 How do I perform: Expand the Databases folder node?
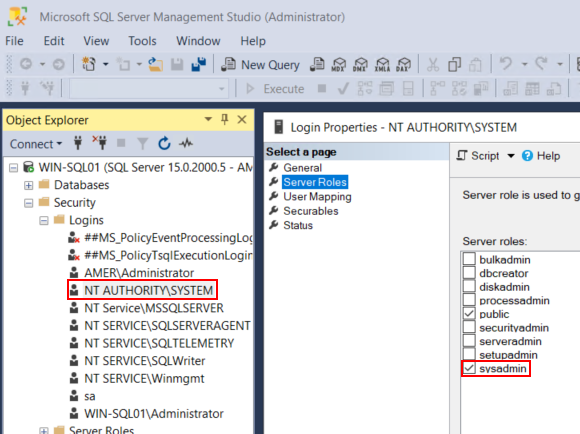(28, 185)
